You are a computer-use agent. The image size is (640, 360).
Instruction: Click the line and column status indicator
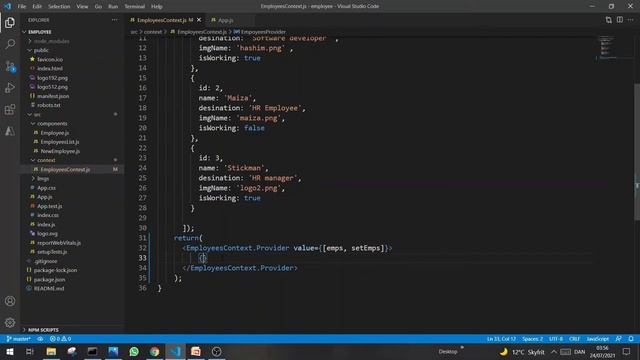[x=501, y=339]
